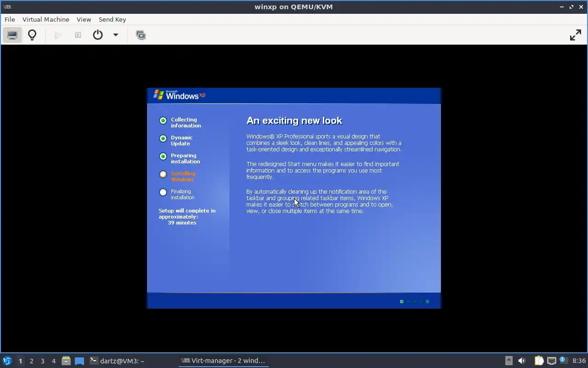This screenshot has height=368, width=588.
Task: Click the 8:36 clock
Action: click(x=579, y=361)
